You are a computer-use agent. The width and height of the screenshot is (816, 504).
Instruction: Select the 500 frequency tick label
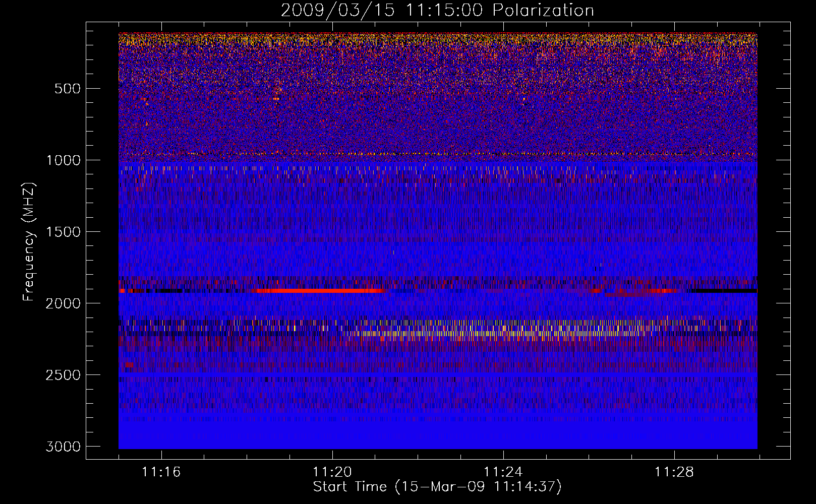(x=68, y=89)
